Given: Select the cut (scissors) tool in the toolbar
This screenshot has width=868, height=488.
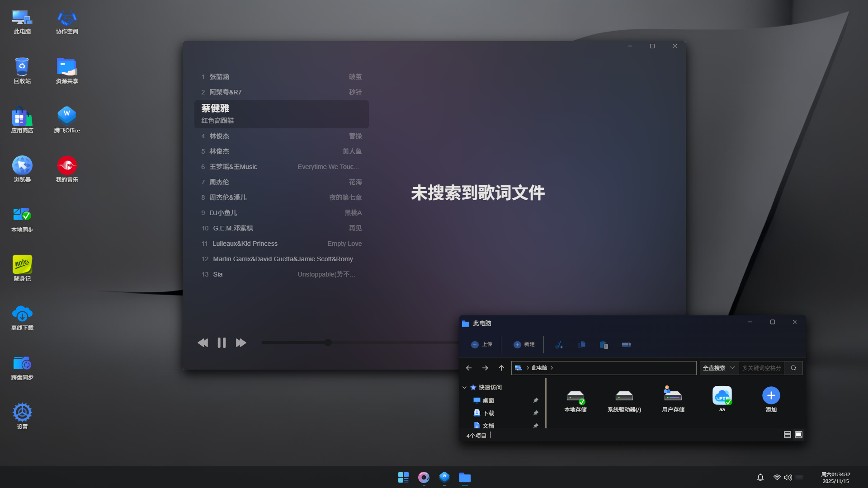Looking at the screenshot, I should tap(559, 344).
